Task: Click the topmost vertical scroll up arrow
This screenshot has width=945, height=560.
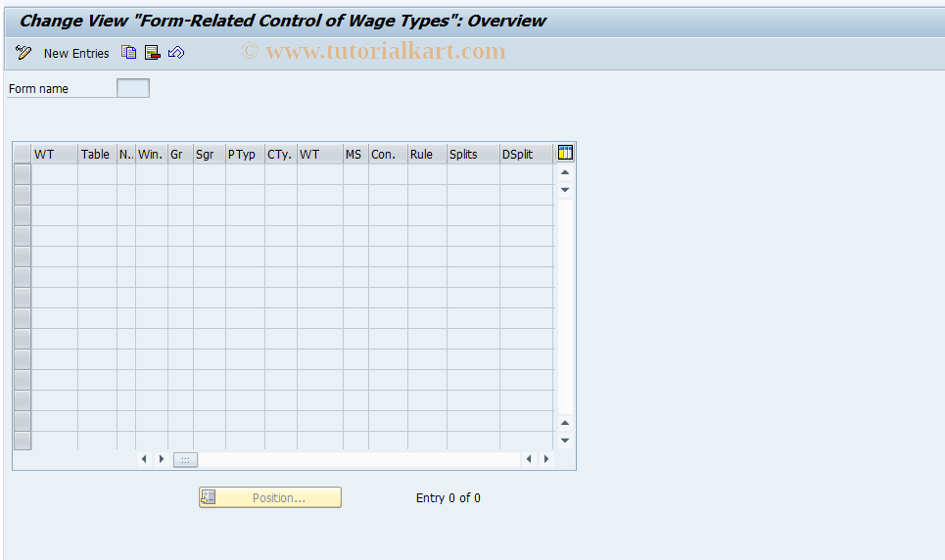Action: pyautogui.click(x=565, y=172)
